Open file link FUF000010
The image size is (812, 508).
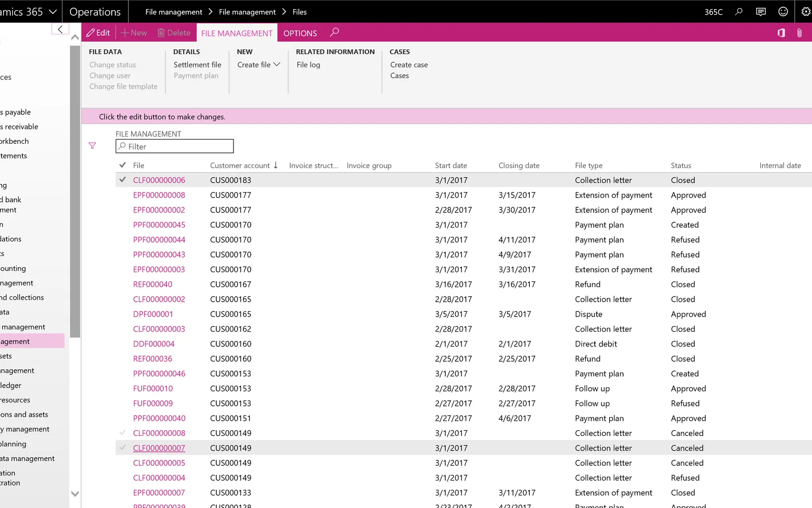coord(153,389)
